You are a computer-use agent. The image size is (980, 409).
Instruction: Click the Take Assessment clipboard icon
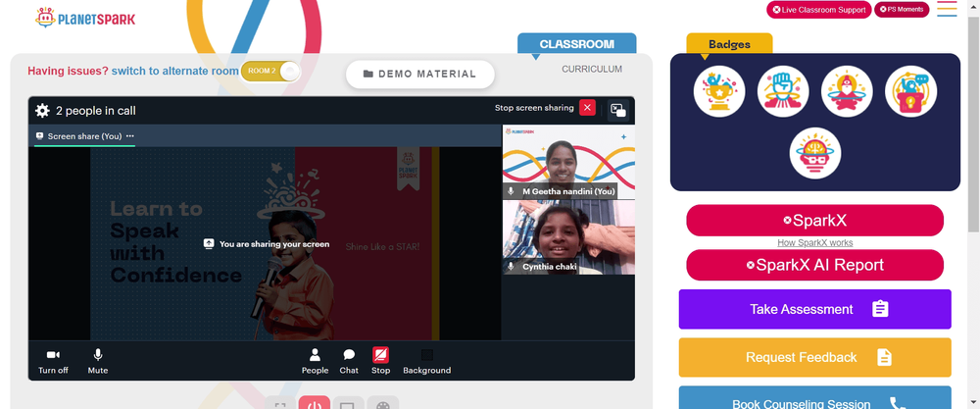pyautogui.click(x=880, y=309)
